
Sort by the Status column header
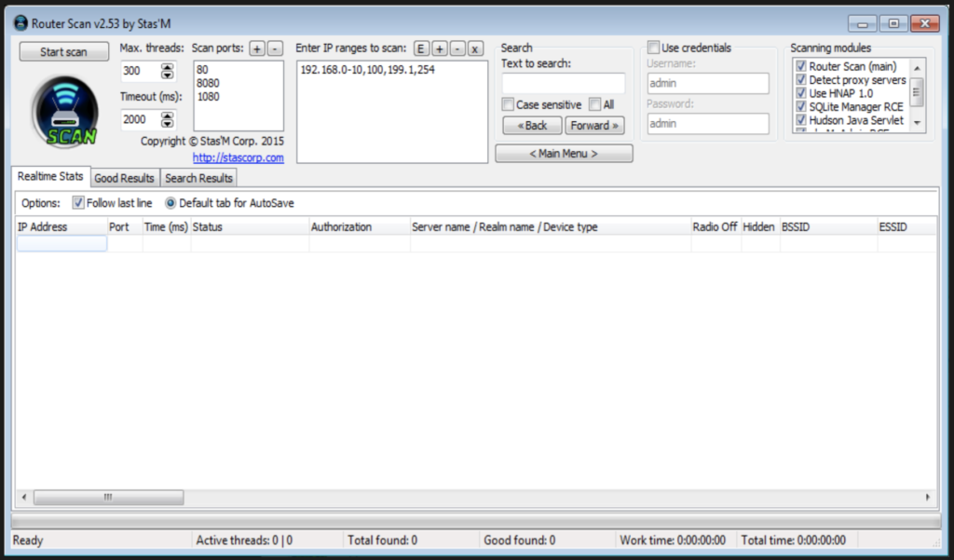250,227
